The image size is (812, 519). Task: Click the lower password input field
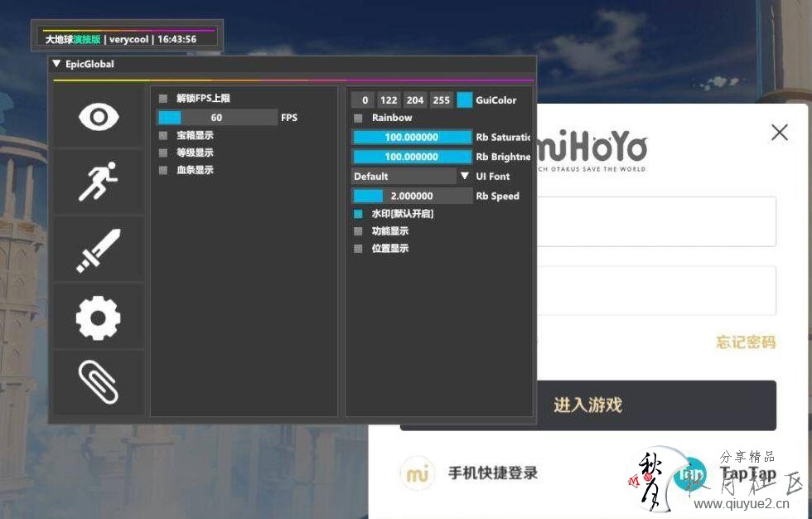point(656,290)
